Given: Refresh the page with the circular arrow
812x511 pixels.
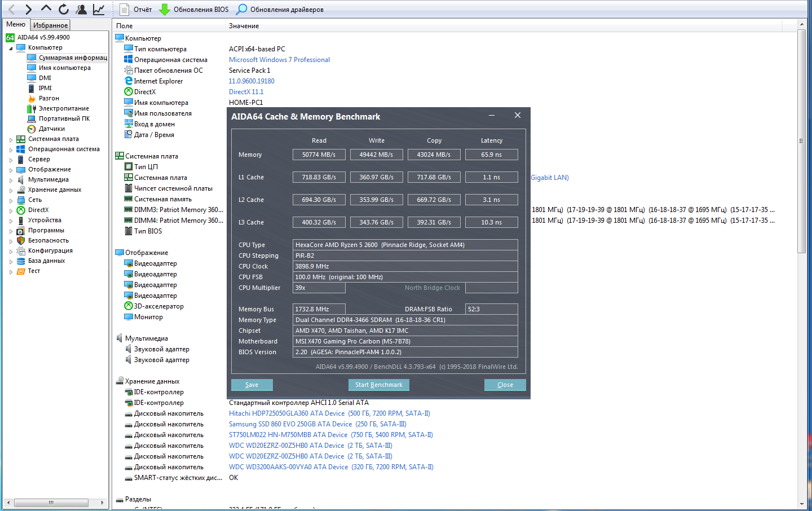Looking at the screenshot, I should tap(64, 9).
